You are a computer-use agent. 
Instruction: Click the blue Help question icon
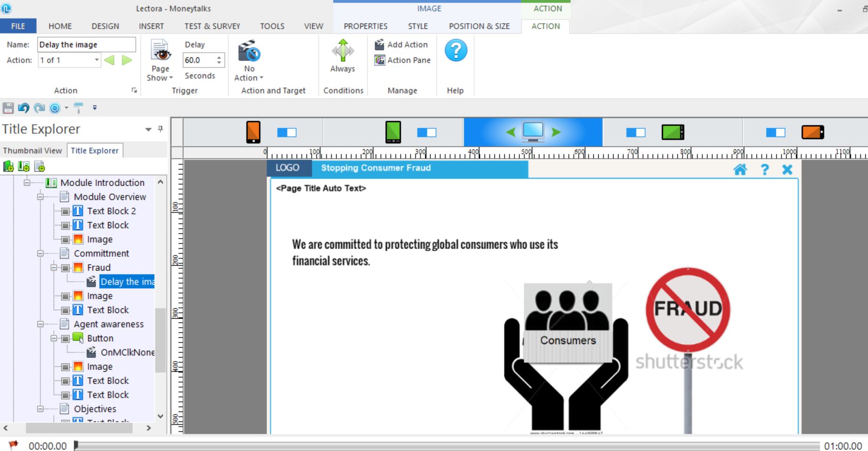point(456,50)
